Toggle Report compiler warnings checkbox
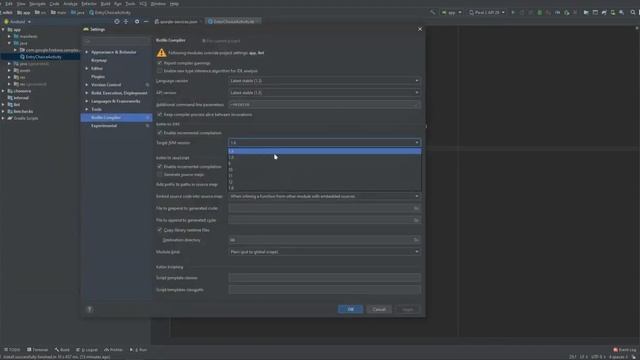The image size is (640, 360). tap(160, 63)
